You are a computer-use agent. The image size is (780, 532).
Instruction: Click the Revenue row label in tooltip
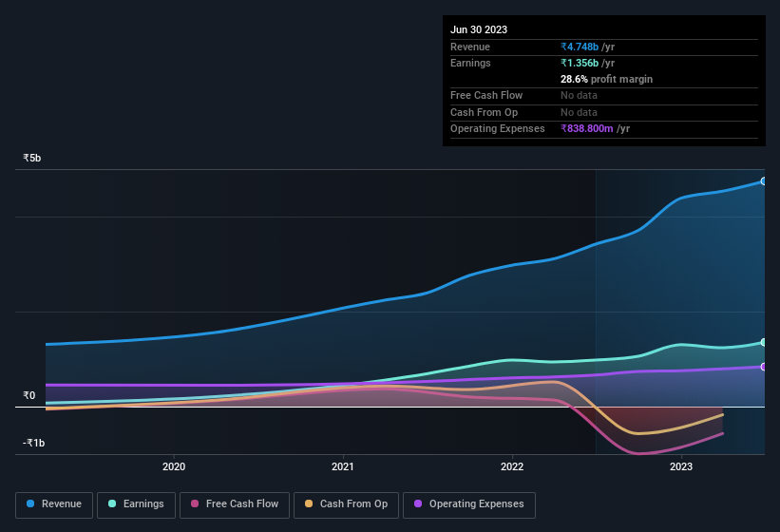[470, 47]
